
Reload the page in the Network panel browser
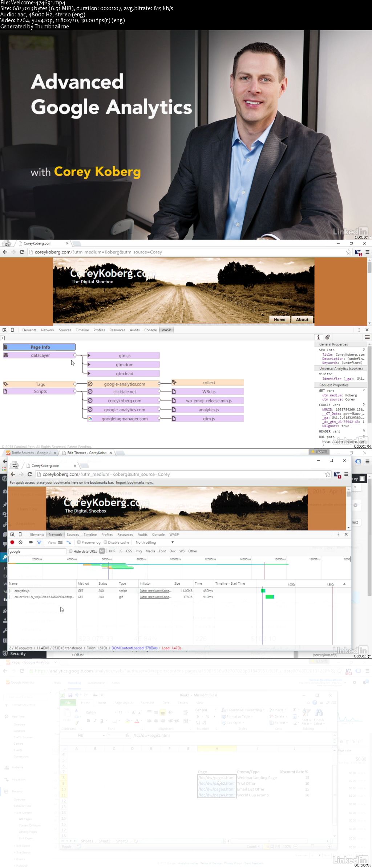[x=30, y=474]
